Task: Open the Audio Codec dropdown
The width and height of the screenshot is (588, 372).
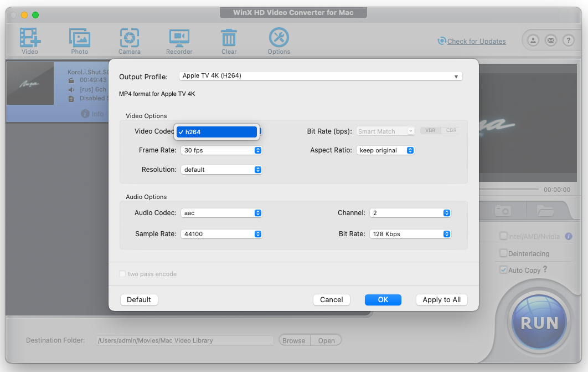Action: pos(221,213)
